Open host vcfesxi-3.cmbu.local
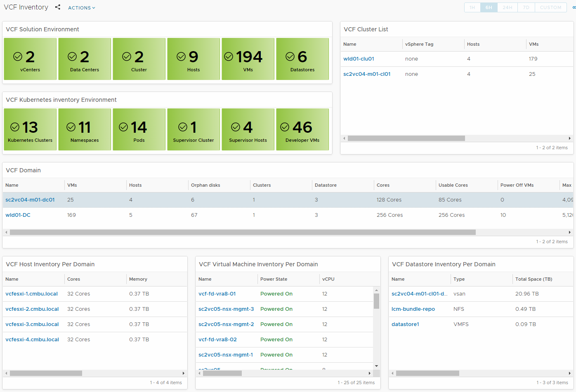576x392 pixels. (x=32, y=324)
